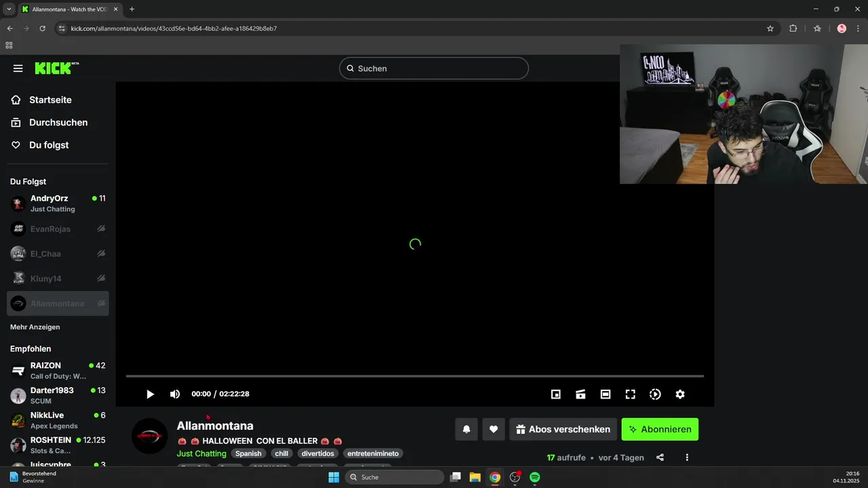Expand Mehr Anzeigen list
Screen dimensions: 868x488
35,327
